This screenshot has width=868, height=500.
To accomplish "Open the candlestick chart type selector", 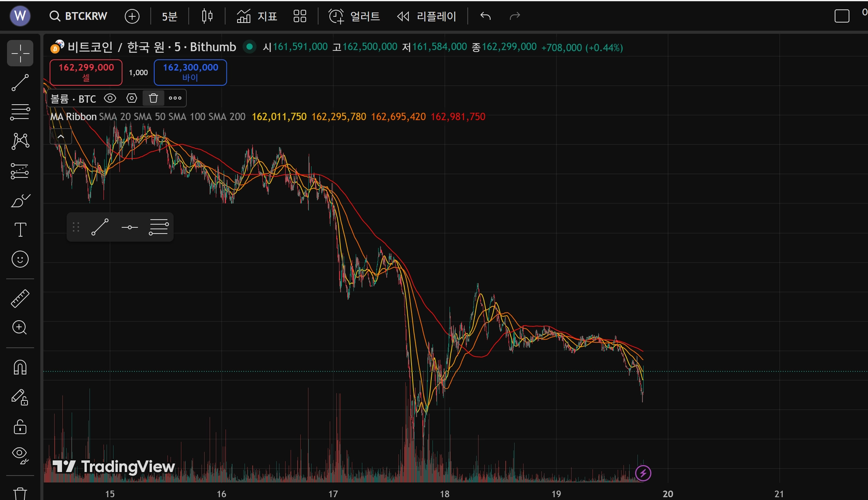I will coord(207,16).
